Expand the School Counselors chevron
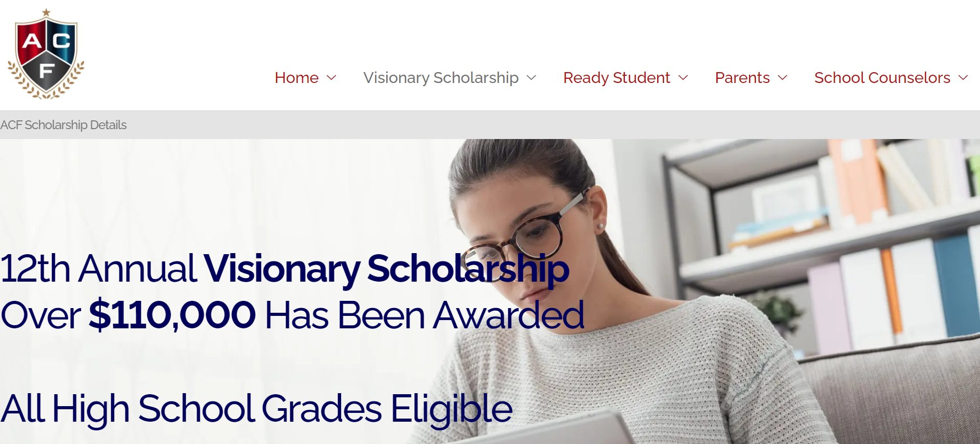This screenshot has width=980, height=444. (963, 78)
